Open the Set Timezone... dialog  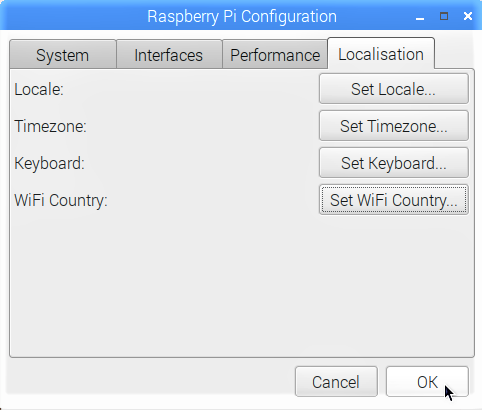[x=394, y=126]
